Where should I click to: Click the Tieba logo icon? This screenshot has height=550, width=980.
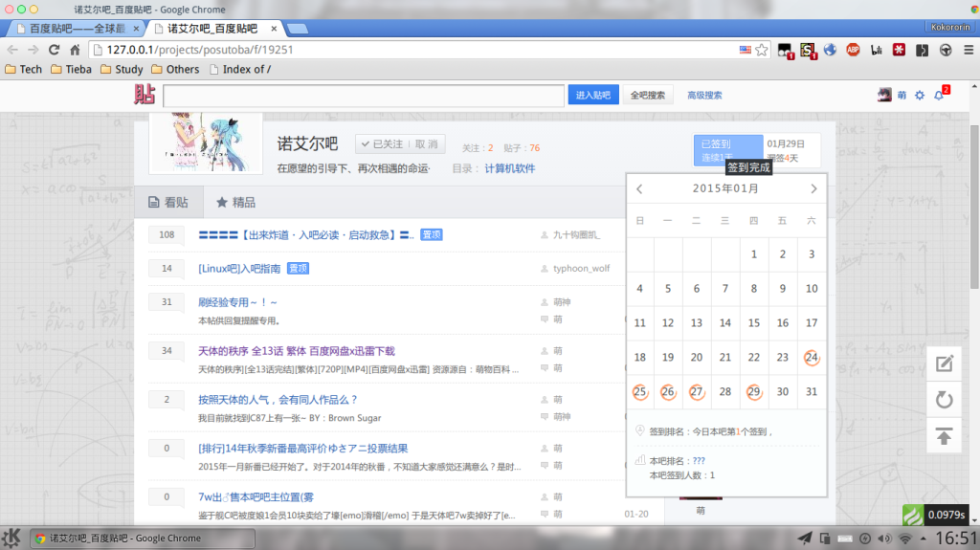[x=145, y=95]
